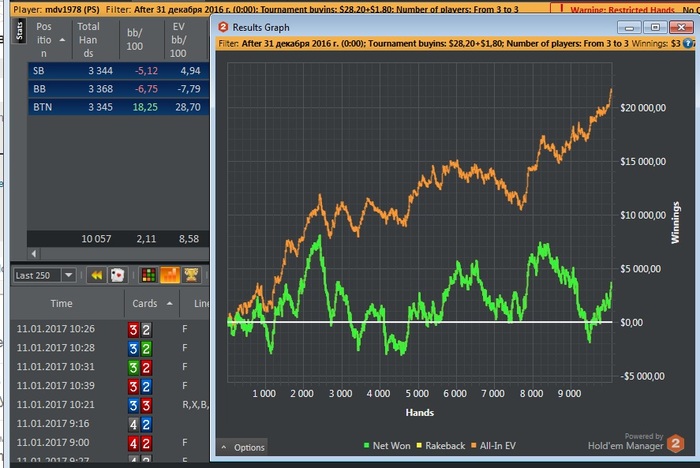Select hand at 11.01.2017 10:26
Image resolution: width=700 pixels, height=468 pixels.
[x=110, y=329]
